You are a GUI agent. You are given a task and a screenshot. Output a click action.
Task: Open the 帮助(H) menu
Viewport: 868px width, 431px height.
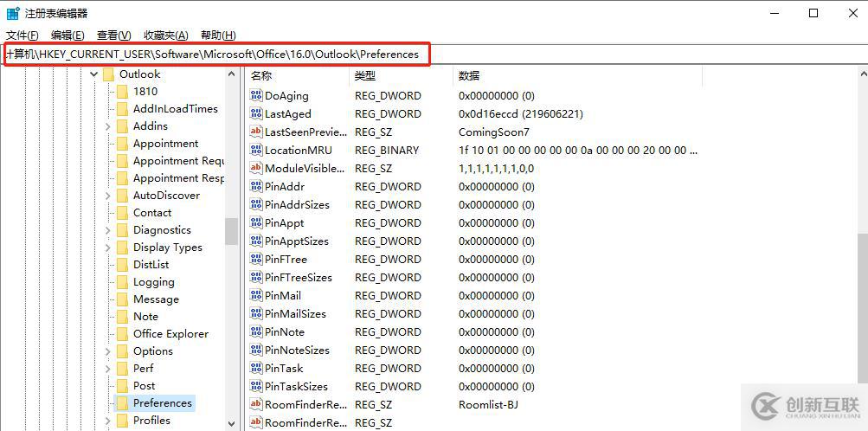[218, 35]
